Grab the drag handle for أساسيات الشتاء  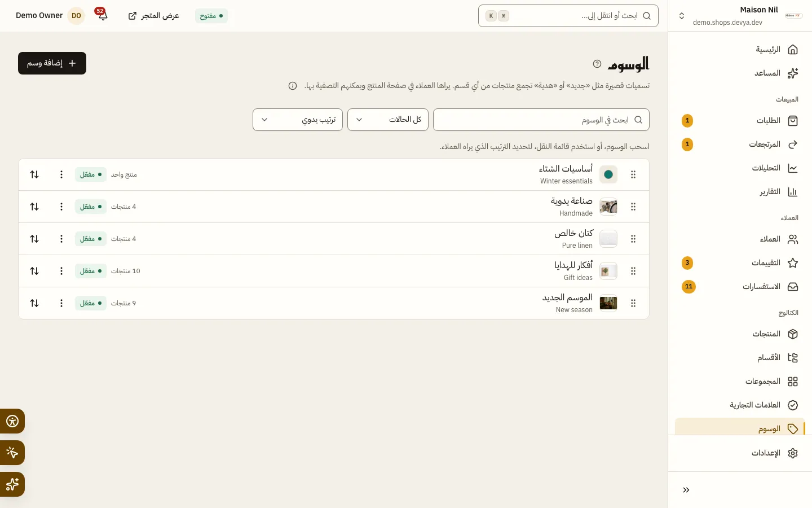[x=633, y=174]
